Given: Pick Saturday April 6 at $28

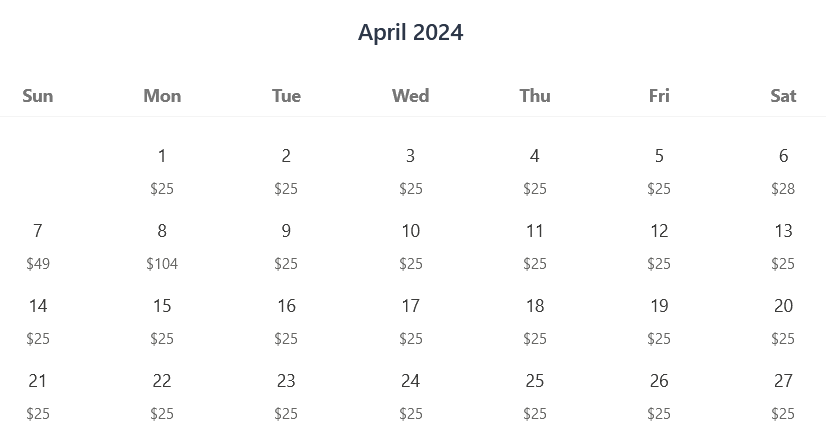Looking at the screenshot, I should click(x=783, y=170).
